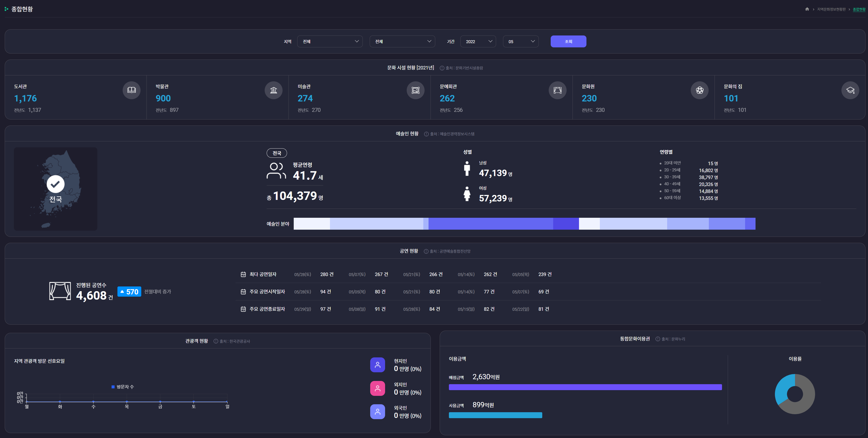
Task: Click the info icon next to 문화기반시설총람 source
Action: [x=442, y=68]
